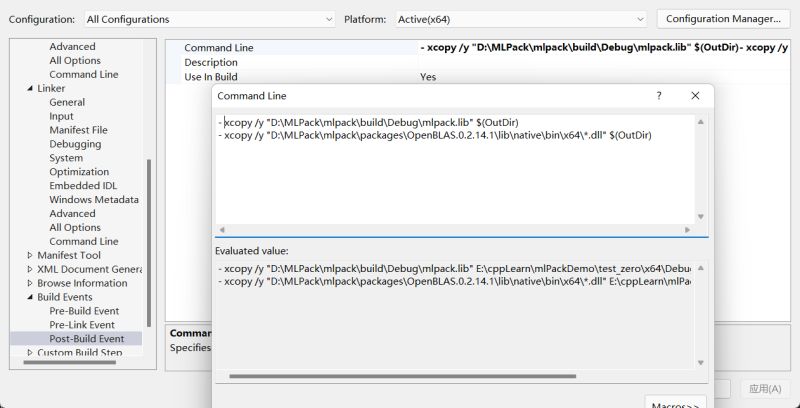800x408 pixels.
Task: Expand the Custom Build Step node
Action: tap(30, 352)
